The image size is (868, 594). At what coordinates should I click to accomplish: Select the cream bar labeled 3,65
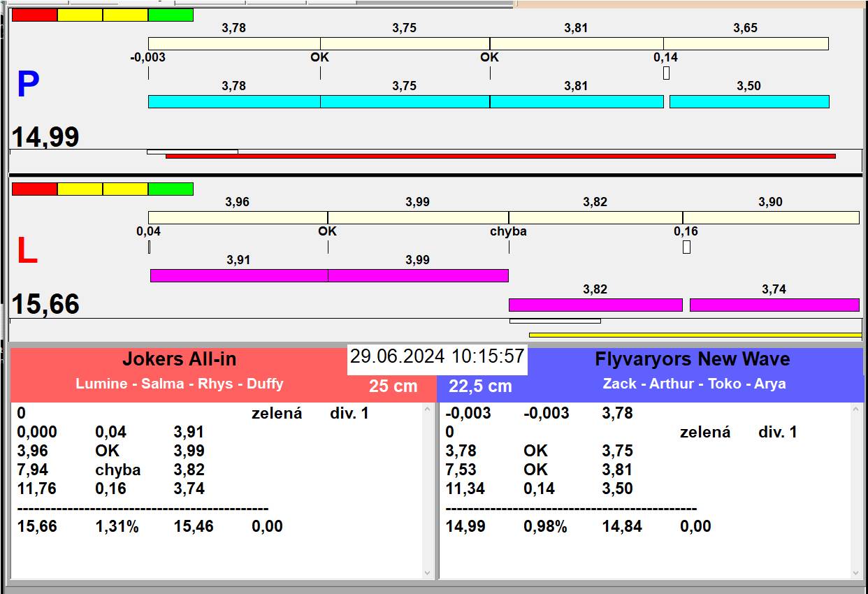coord(746,44)
